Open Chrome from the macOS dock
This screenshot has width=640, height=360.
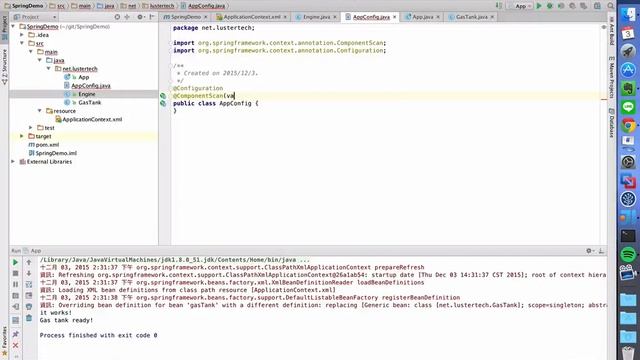[x=628, y=125]
